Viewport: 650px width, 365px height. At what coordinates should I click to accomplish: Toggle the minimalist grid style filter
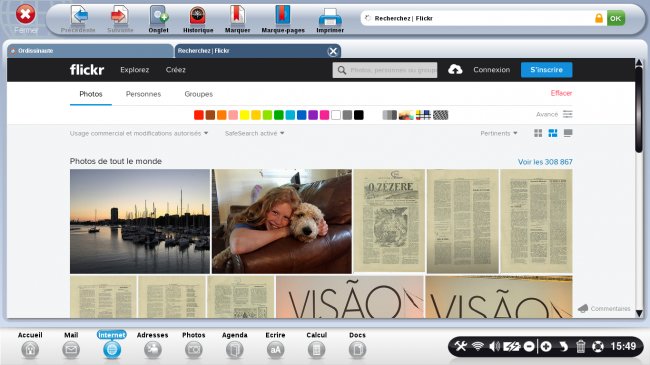[423, 115]
